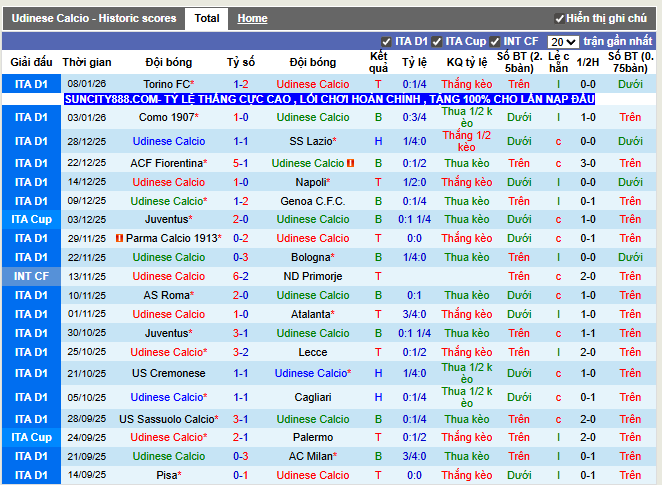
Task: Click the 0-3 score against Bologna
Action: click(241, 257)
